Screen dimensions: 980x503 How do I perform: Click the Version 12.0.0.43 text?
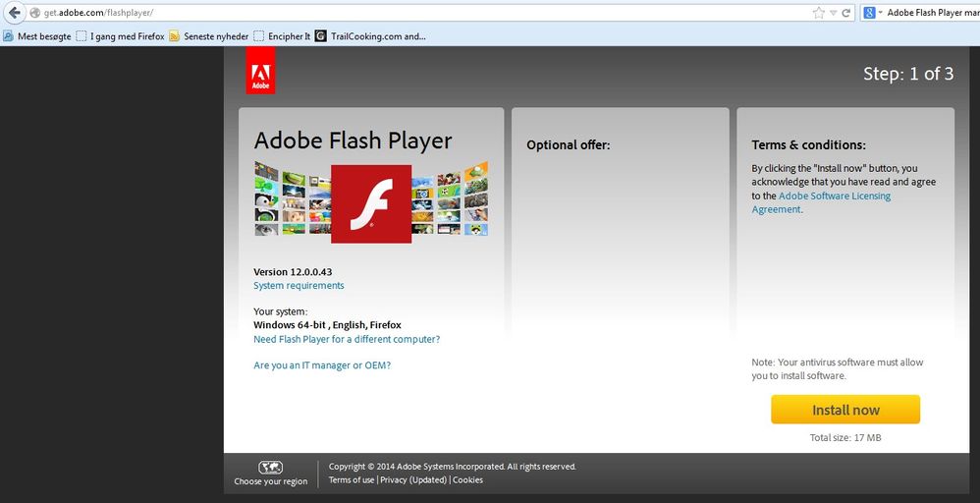(293, 271)
